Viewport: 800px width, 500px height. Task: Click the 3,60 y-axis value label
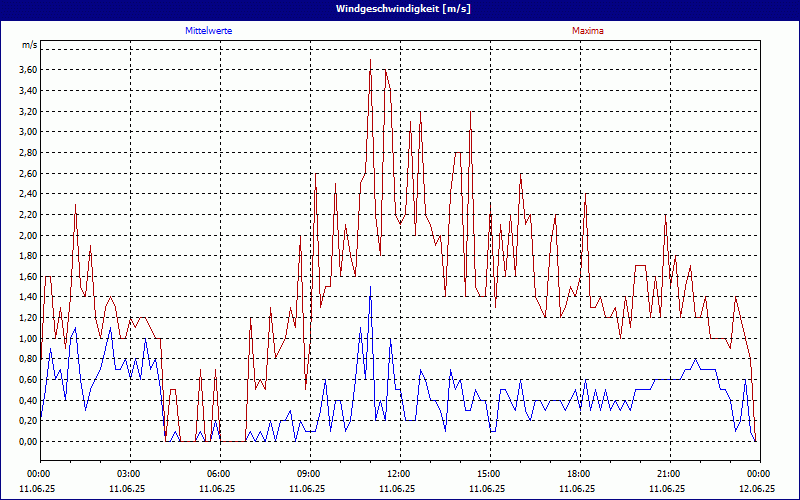[27, 69]
